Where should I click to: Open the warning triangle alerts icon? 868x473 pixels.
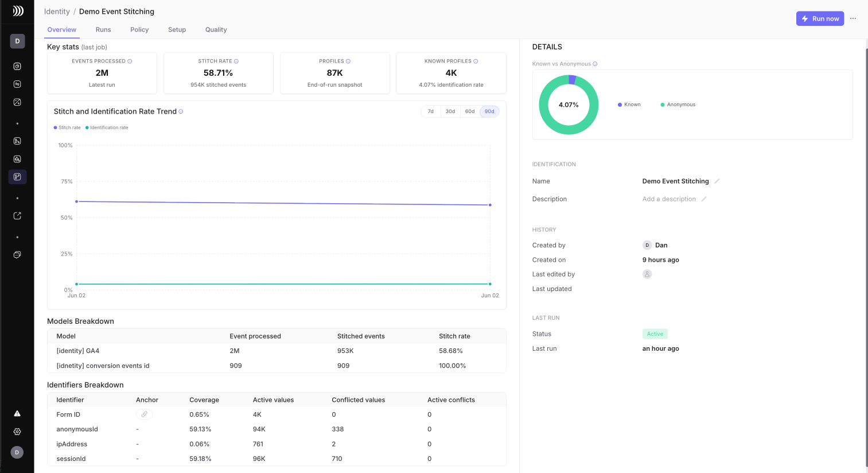[17, 413]
